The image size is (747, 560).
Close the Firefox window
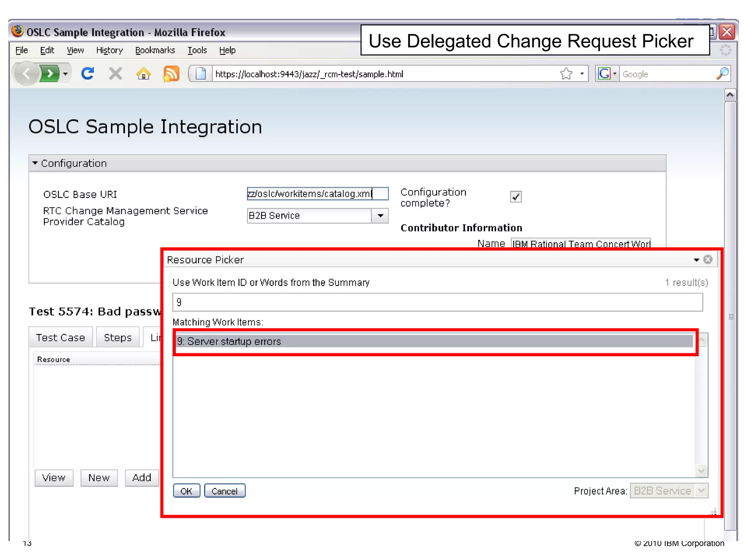727,32
